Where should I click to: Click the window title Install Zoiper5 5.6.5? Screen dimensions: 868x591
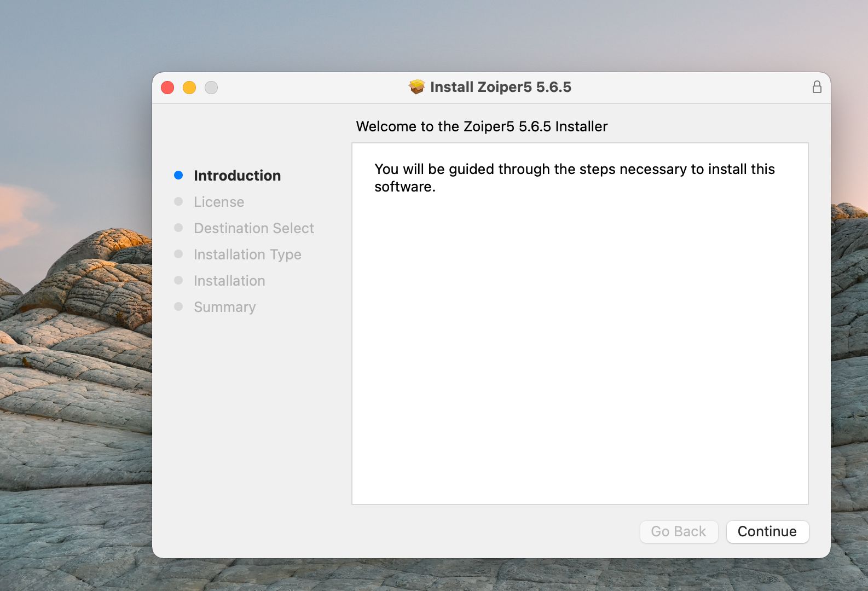coord(500,87)
